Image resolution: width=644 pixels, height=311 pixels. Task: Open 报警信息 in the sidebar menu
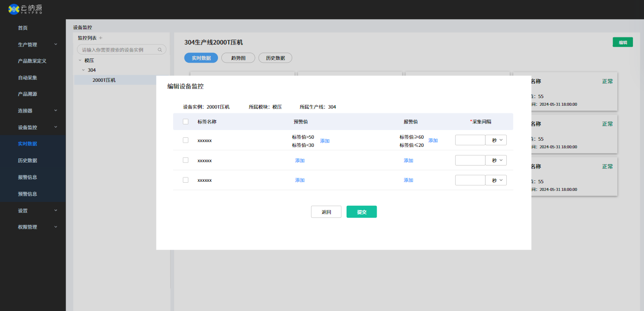pos(28,177)
